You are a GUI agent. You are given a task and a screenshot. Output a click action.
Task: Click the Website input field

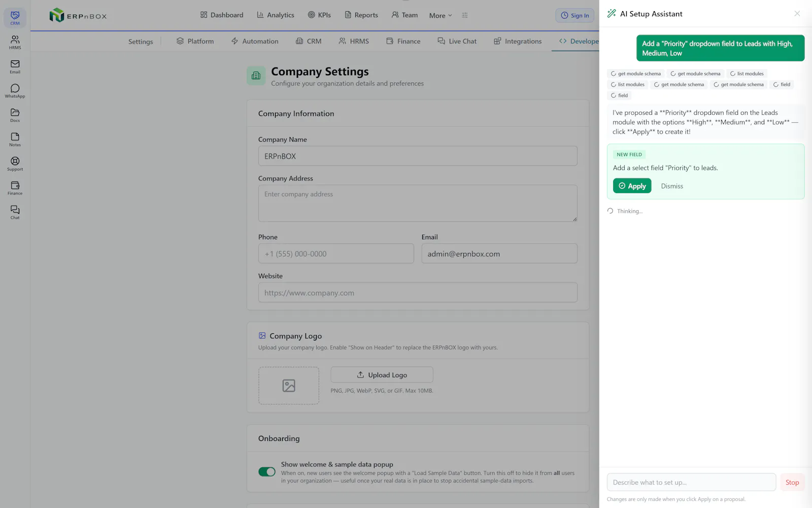pos(418,293)
